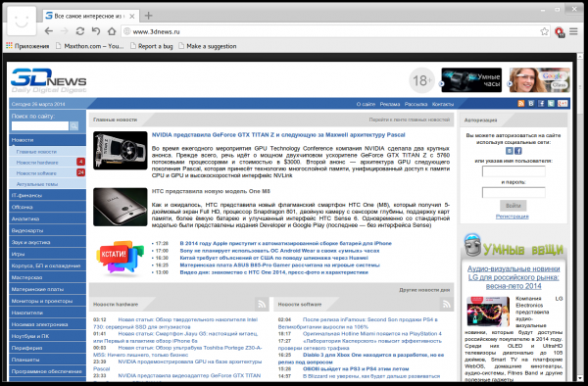Open the Умные часы banner
Viewport: 588px width, 386px height.
(x=471, y=79)
